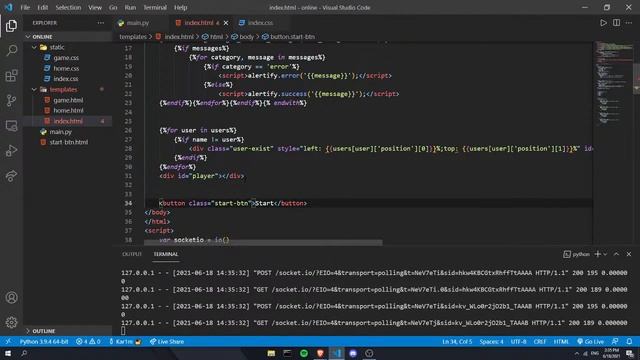The width and height of the screenshot is (640, 360).
Task: Open home.css in explorer
Action: (67, 68)
